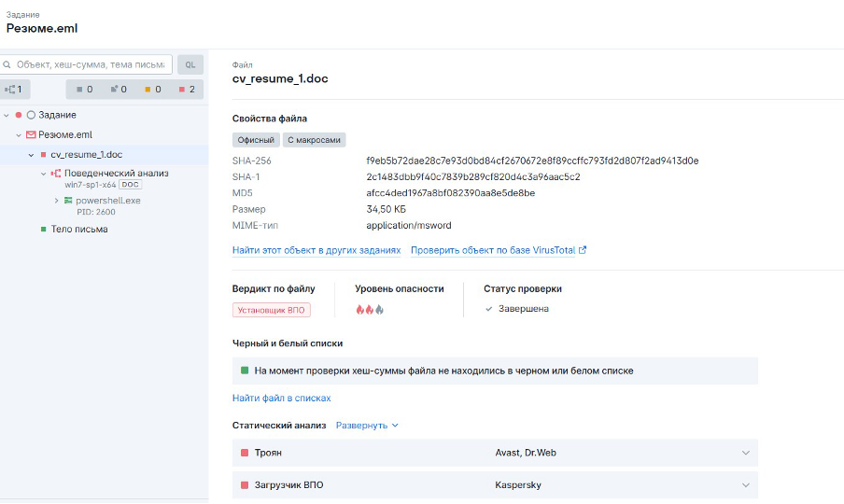Click the MIME type application/msword
The image size is (844, 504).
(x=409, y=225)
